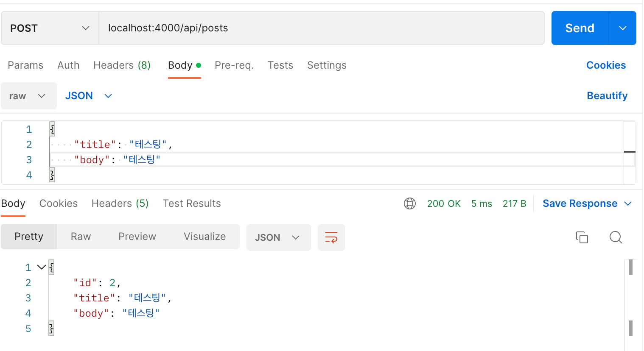Beautify the request JSON body

click(x=607, y=96)
